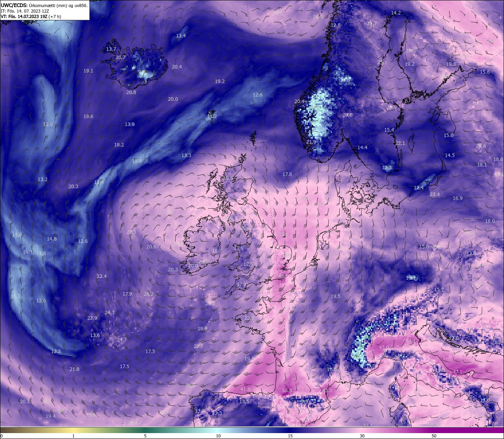Select the 14.8 value in western Atlantic
This screenshot has width=504, height=439.
[x=52, y=239]
